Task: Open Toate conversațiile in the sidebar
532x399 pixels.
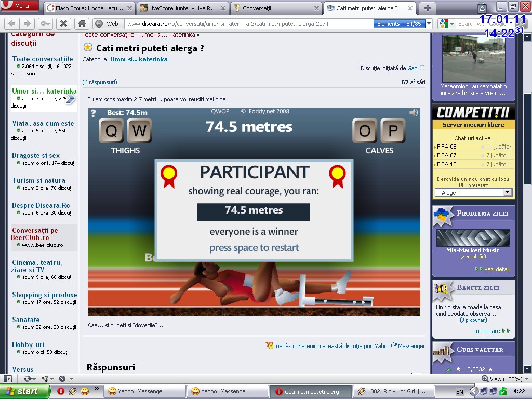Action: click(x=43, y=59)
